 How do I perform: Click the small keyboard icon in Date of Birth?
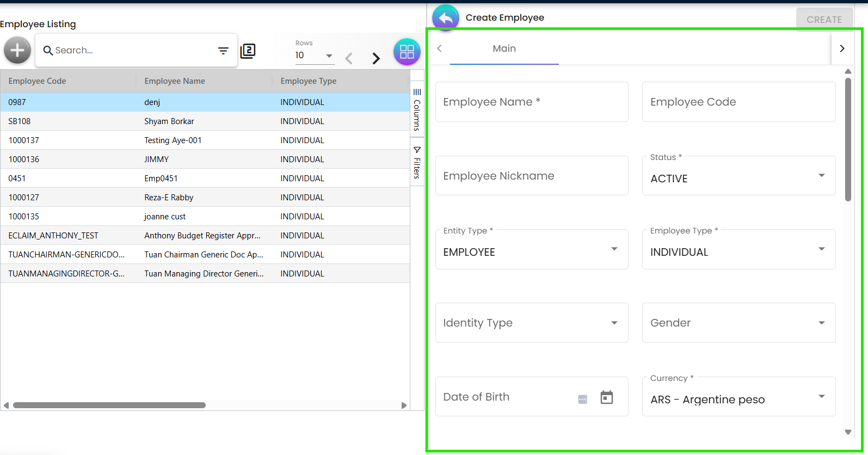coord(583,399)
